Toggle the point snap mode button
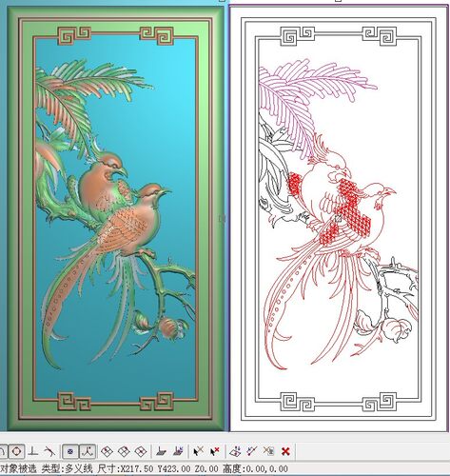This screenshot has height=476, width=450. (x=70, y=451)
